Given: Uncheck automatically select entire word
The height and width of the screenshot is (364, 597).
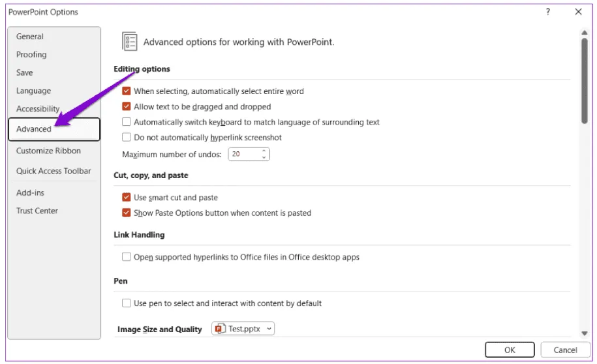Looking at the screenshot, I should 127,91.
